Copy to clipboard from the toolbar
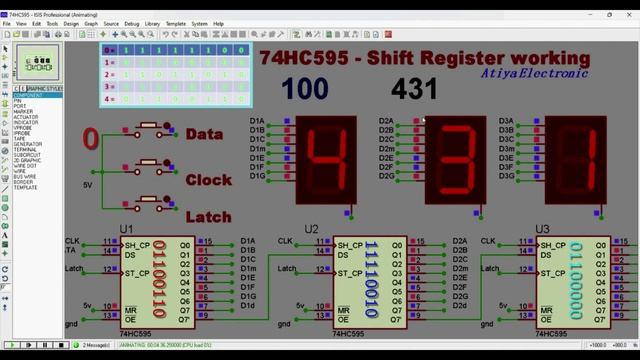This screenshot has height=360, width=640. (196, 35)
